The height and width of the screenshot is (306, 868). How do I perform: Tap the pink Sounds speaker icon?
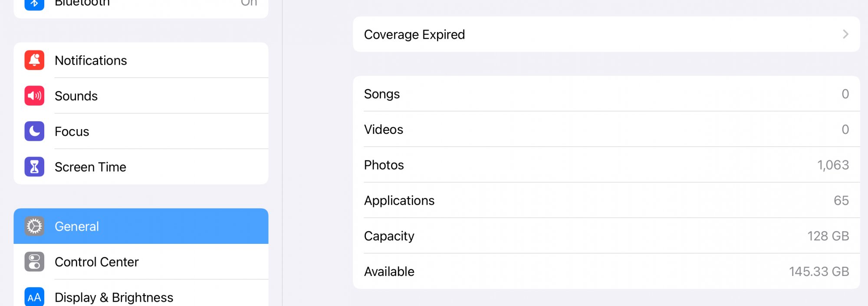click(34, 96)
